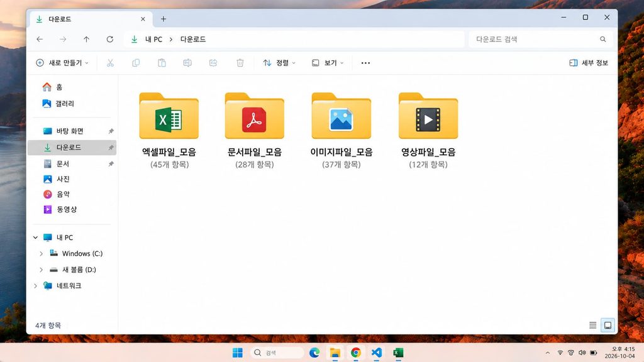
Task: Click 내 PC in the address bar
Action: coord(153,40)
